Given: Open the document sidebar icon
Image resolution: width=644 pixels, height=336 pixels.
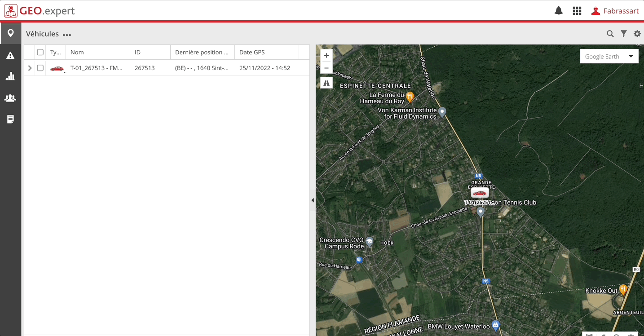Looking at the screenshot, I should pyautogui.click(x=10, y=119).
